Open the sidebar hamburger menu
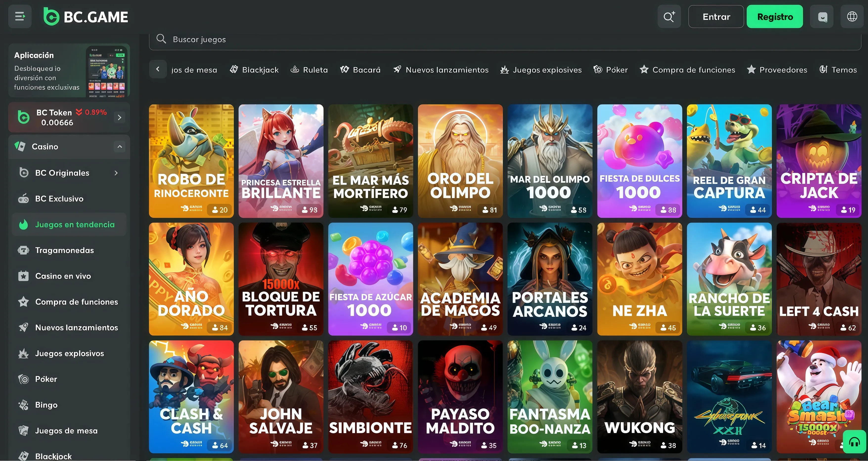The image size is (868, 461). pyautogui.click(x=20, y=16)
